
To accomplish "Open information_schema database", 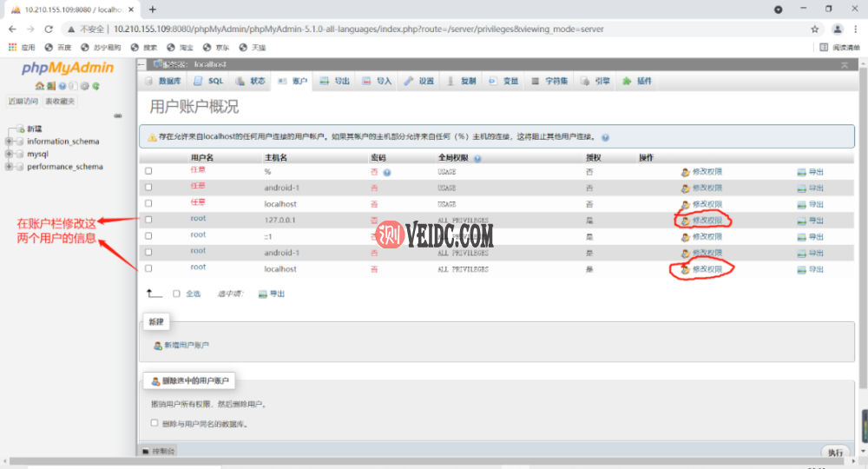I will tap(63, 142).
